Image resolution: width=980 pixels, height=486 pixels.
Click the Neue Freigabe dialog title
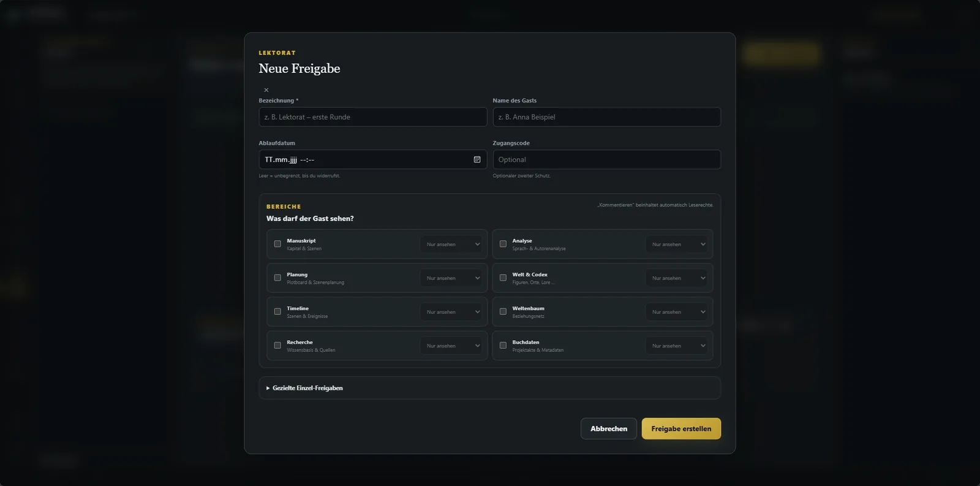300,69
